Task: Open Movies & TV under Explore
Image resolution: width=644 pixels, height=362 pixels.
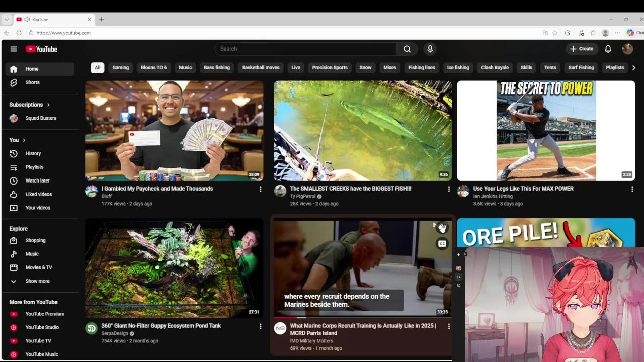Action: point(40,267)
